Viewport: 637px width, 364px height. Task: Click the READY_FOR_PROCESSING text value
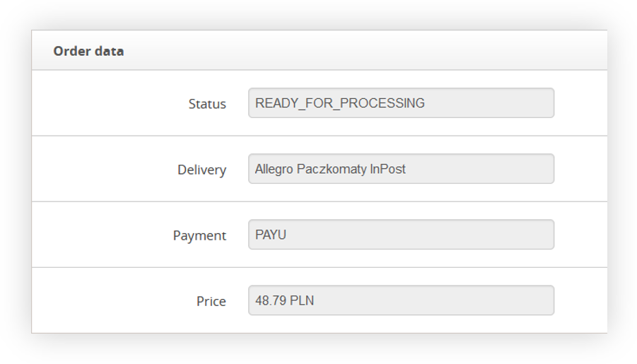tap(339, 103)
